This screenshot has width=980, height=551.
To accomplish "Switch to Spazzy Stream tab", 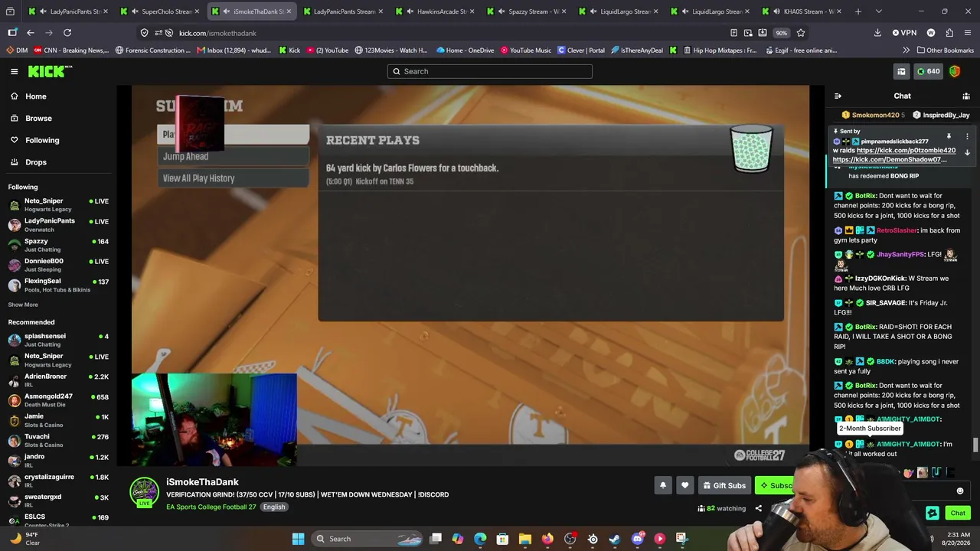I will pos(528,11).
